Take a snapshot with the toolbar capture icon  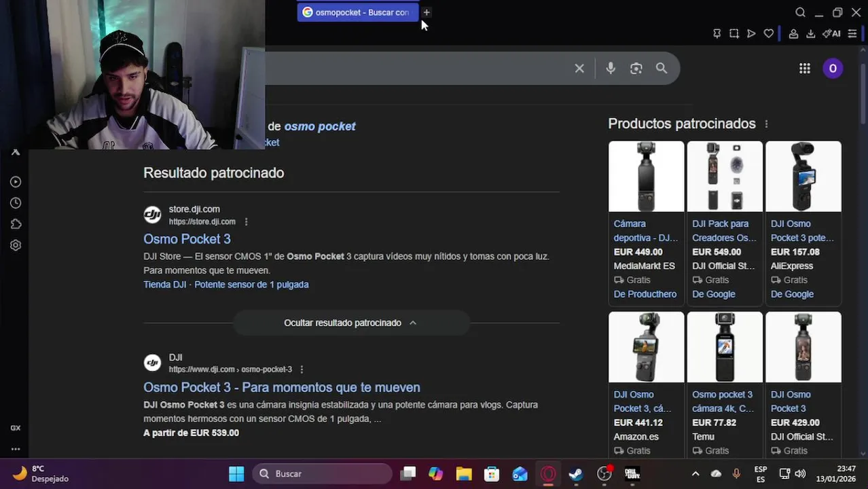click(x=734, y=33)
